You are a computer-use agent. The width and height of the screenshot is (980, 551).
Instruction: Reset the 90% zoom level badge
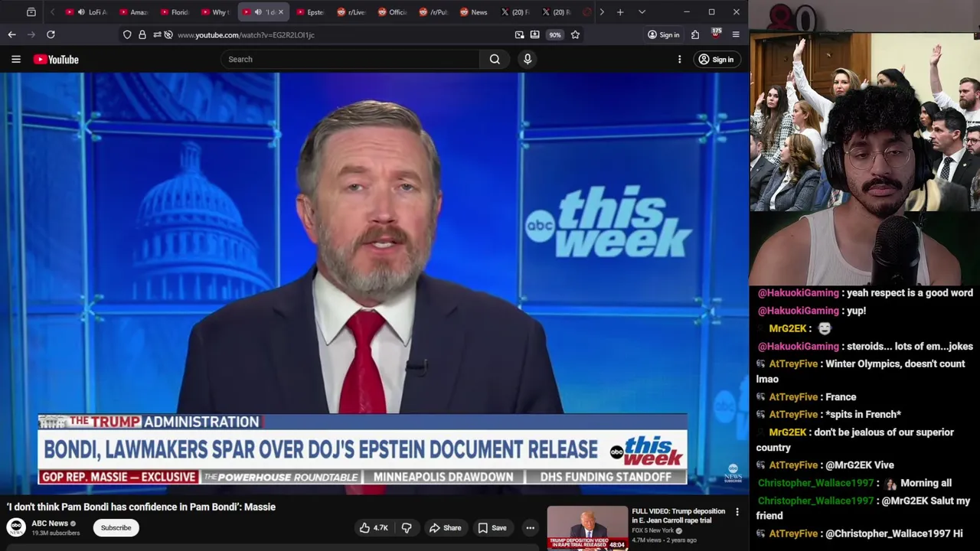554,34
